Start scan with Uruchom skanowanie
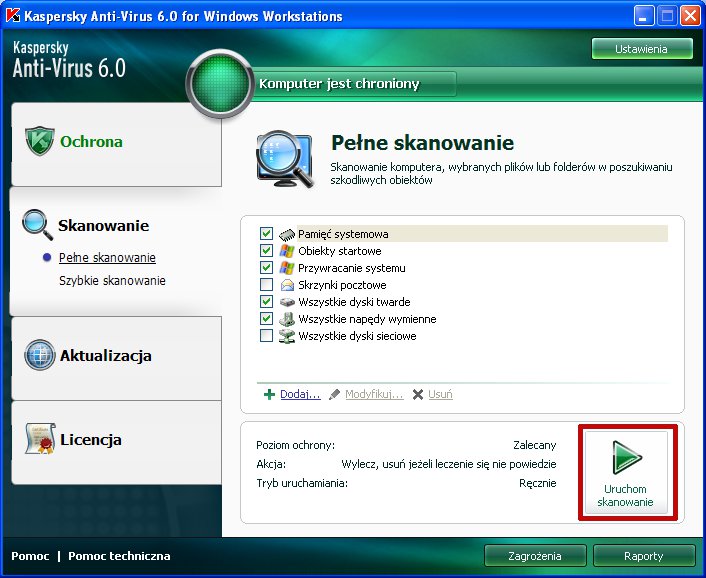 pyautogui.click(x=626, y=473)
